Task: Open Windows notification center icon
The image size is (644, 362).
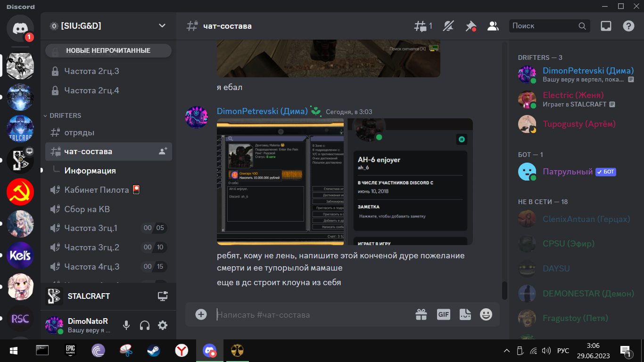Action: click(626, 351)
